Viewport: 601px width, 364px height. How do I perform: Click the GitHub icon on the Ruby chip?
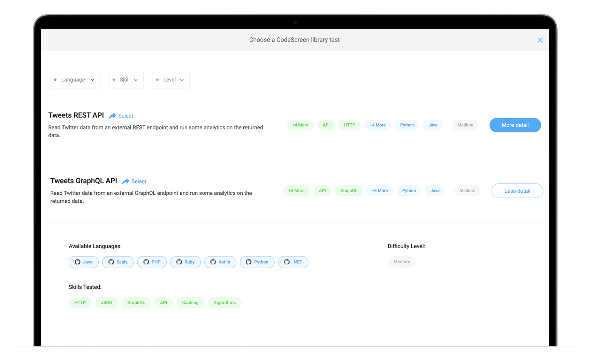pyautogui.click(x=179, y=262)
